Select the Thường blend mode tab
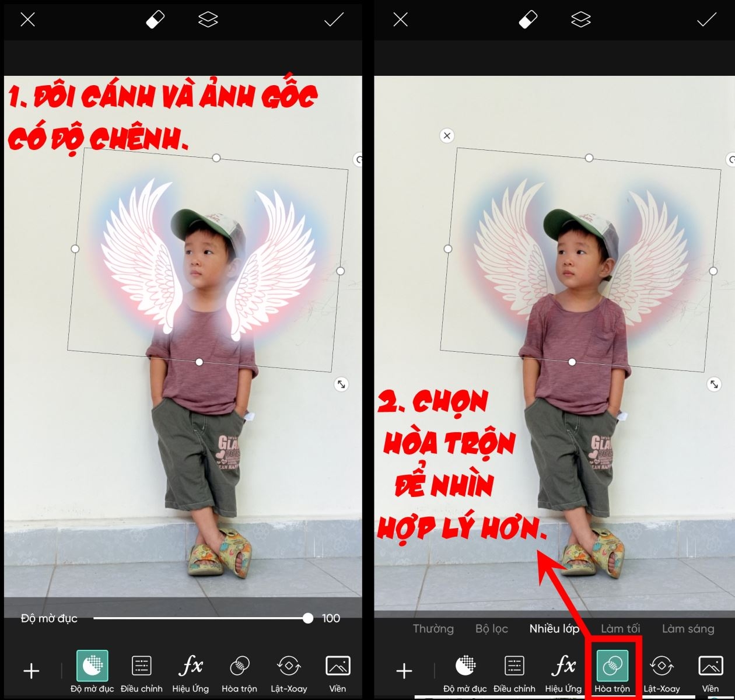735x700 pixels. coord(433,629)
